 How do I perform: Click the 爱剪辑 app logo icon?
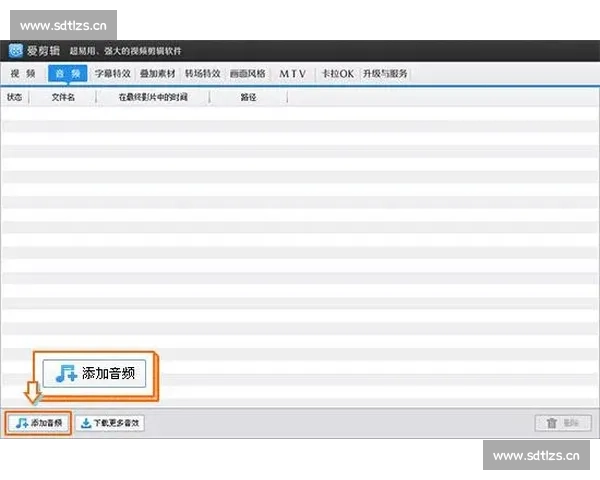click(x=16, y=51)
